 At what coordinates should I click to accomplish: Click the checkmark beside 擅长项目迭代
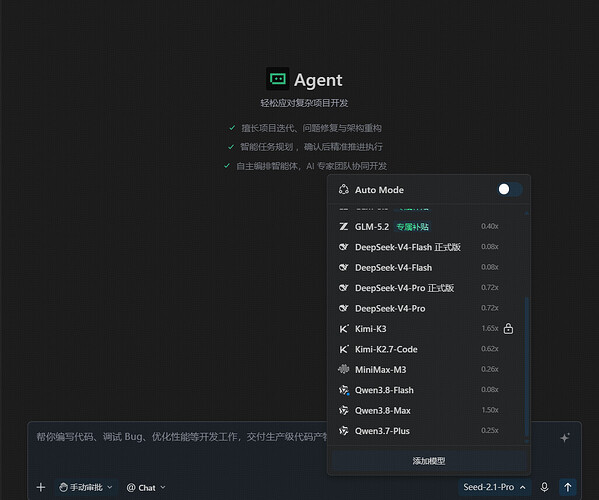coord(232,128)
